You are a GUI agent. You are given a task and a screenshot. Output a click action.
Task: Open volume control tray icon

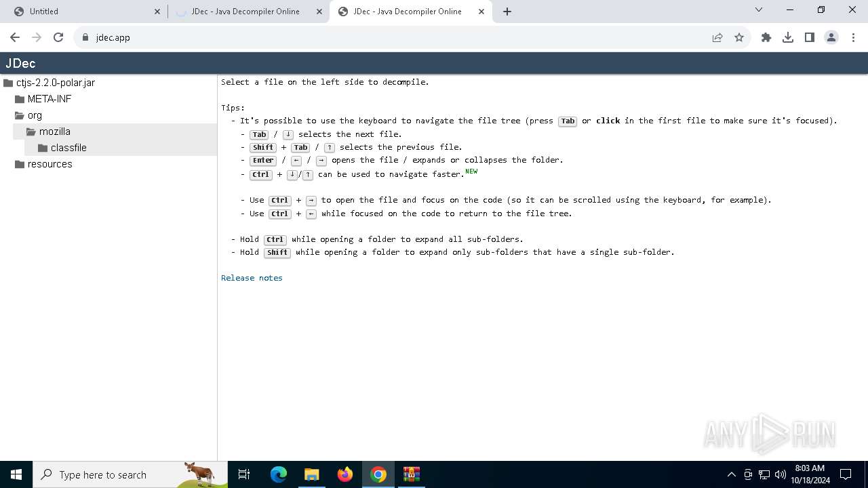click(781, 474)
